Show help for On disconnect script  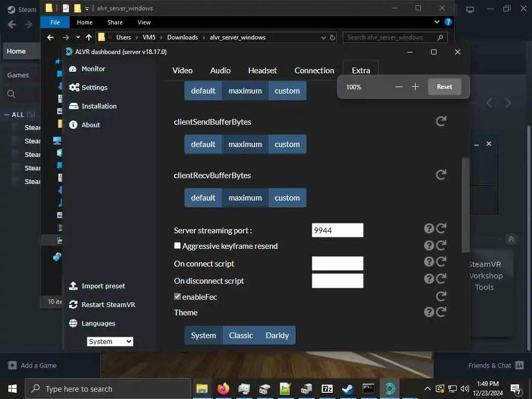pos(429,278)
